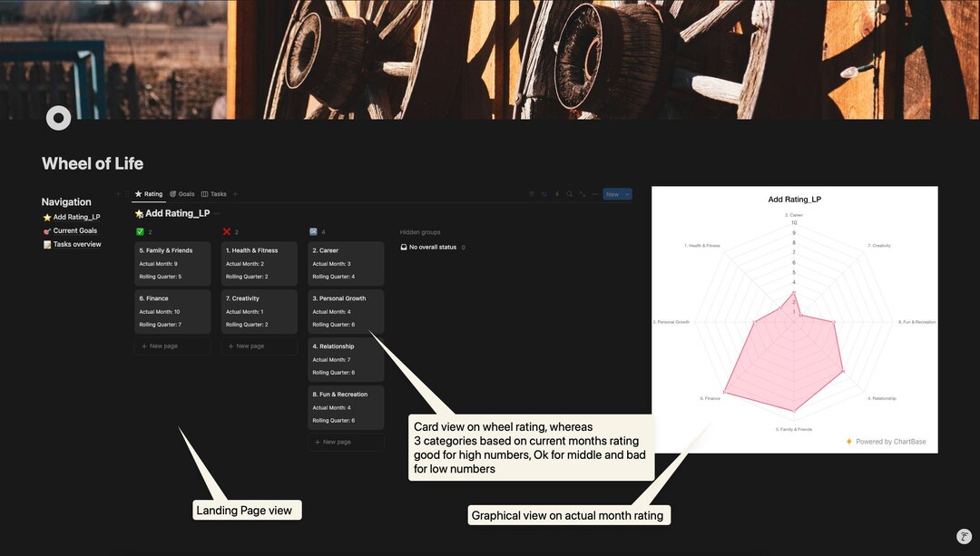Switch to the Tasks tab
Viewport: 980px width, 556px height.
point(214,194)
